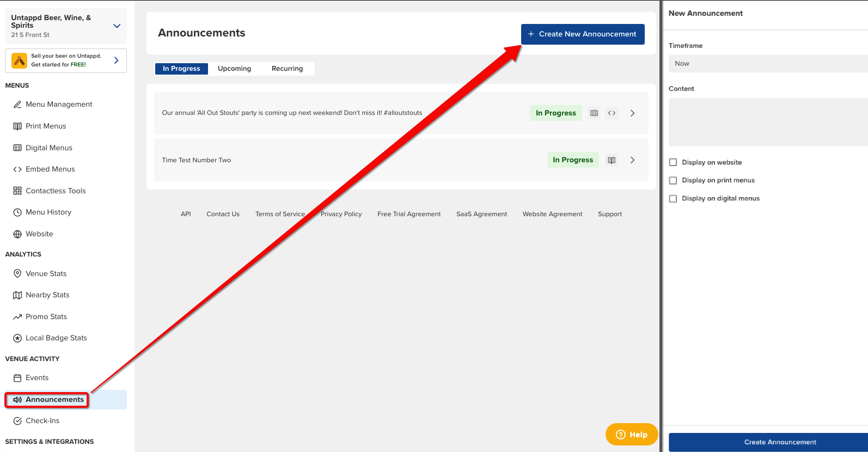This screenshot has width=868, height=452.
Task: Click into the Content text area
Action: click(x=768, y=122)
